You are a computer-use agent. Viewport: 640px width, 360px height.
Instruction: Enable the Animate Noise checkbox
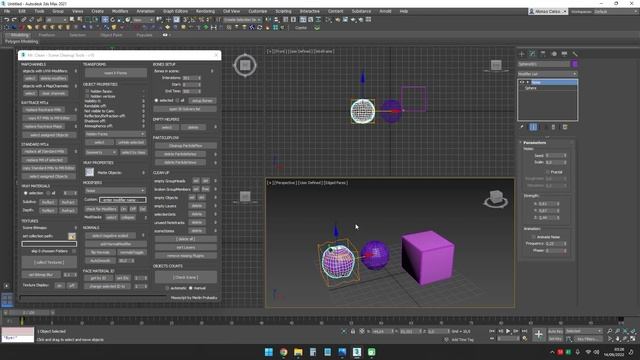[533, 237]
